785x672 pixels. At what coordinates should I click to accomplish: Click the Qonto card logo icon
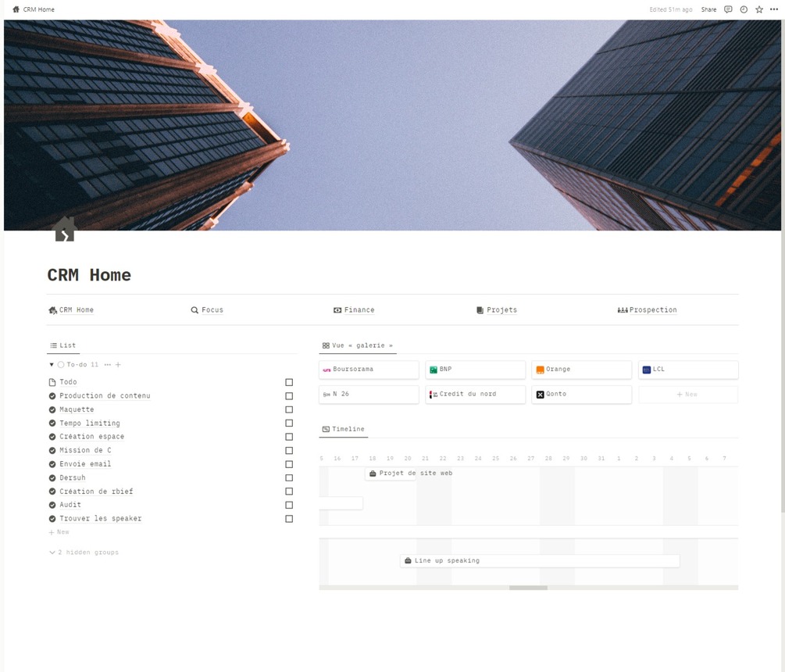coord(540,394)
